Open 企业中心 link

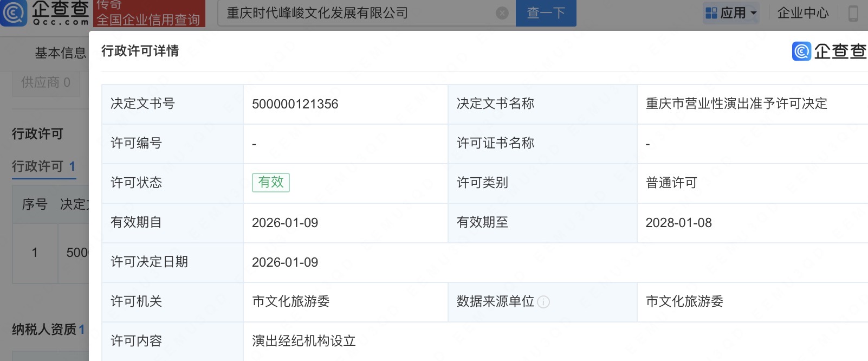803,13
